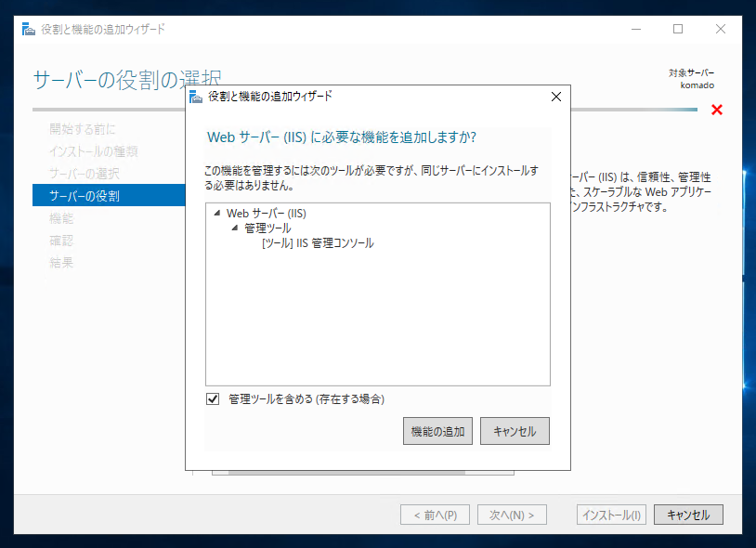Select the サーバーの役割 wizard step
Screen dimensions: 756x548
pos(109,195)
